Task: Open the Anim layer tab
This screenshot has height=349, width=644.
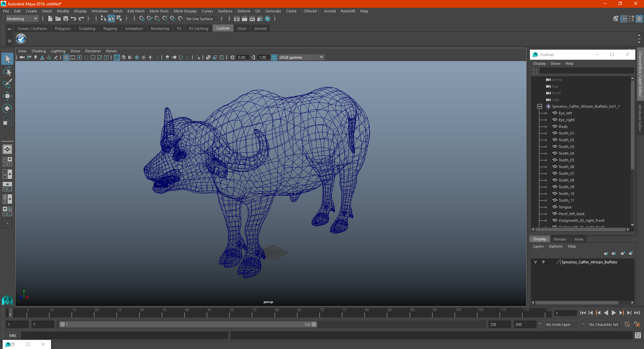Action: (x=579, y=239)
